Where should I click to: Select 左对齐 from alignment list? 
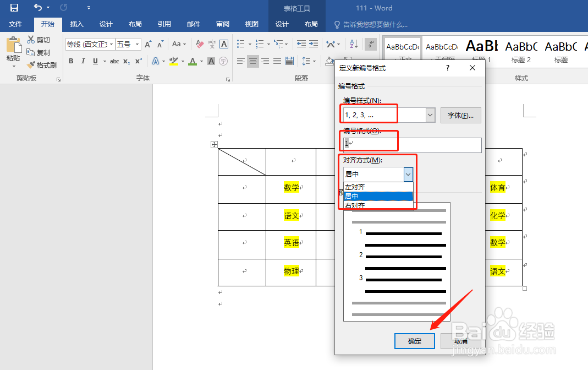click(378, 187)
